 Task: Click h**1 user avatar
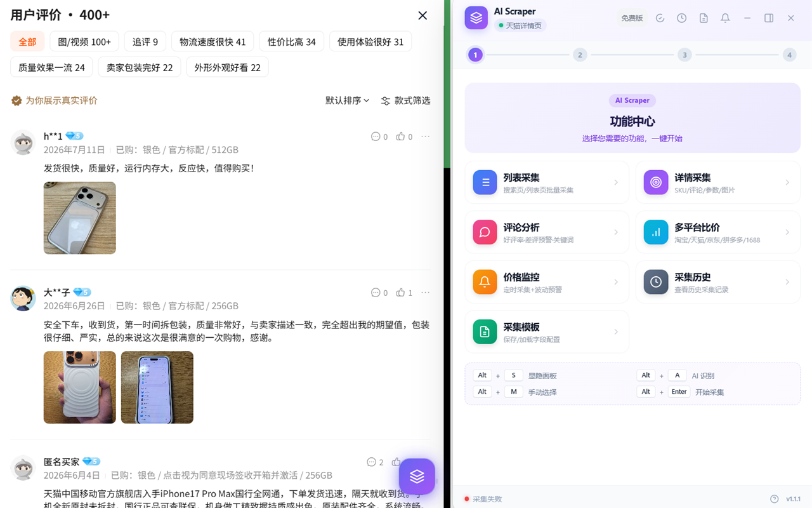click(23, 142)
